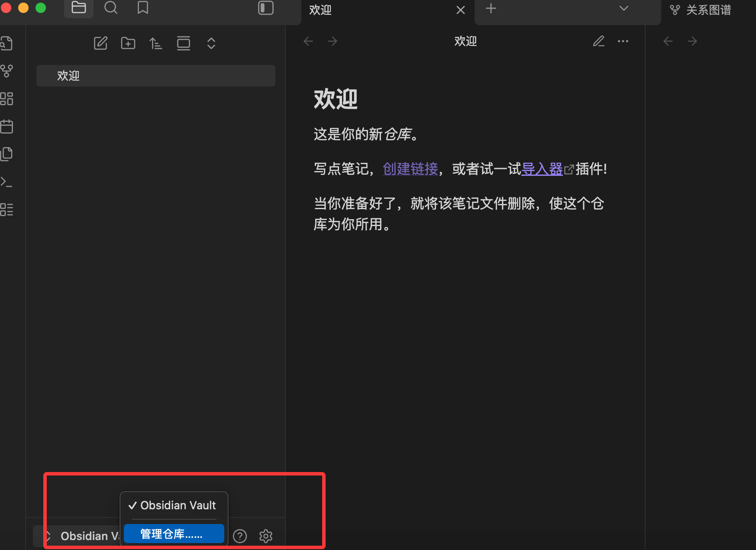Screen dimensions: 756x550
Task: Open the tab list dropdown
Action: [x=623, y=8]
